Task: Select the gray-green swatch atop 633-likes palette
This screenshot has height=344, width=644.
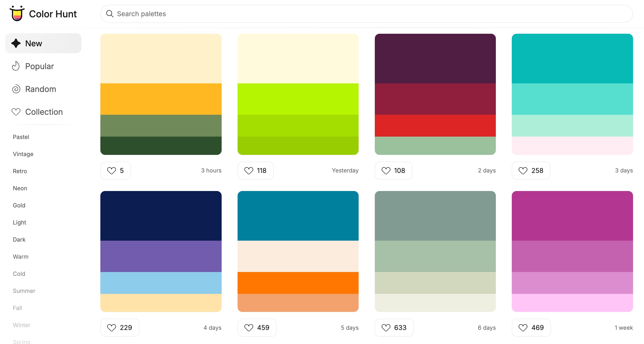Action: point(435,216)
